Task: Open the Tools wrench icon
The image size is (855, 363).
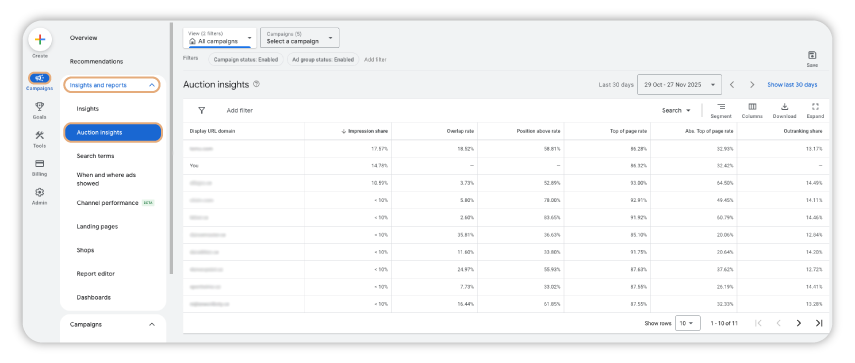Action: [39, 135]
